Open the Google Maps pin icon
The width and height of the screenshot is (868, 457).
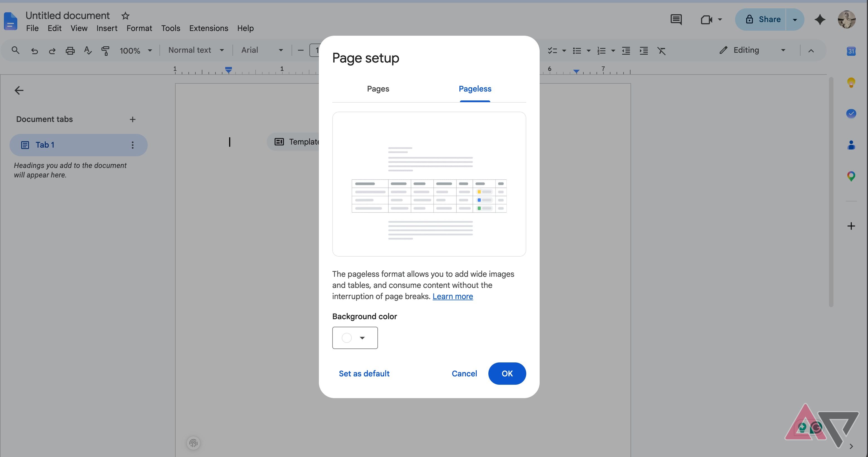(851, 176)
